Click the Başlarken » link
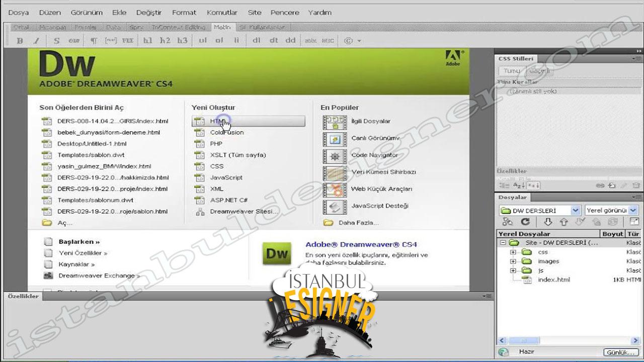 [x=79, y=241]
